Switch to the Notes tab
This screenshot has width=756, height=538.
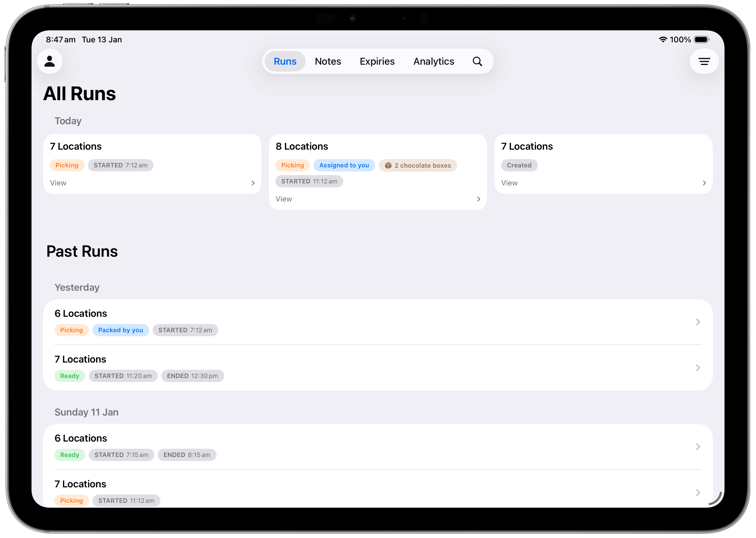pyautogui.click(x=327, y=61)
